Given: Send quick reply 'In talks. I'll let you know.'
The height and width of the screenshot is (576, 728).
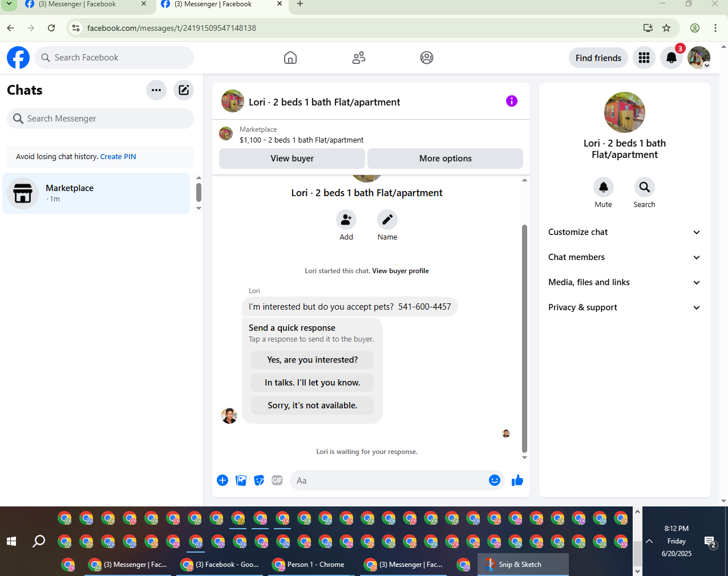Looking at the screenshot, I should coord(313,383).
